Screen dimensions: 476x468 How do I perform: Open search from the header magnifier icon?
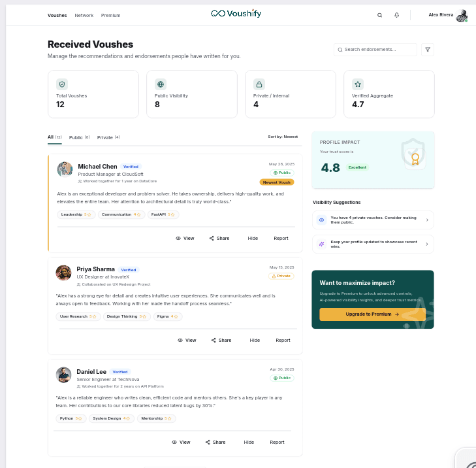379,15
